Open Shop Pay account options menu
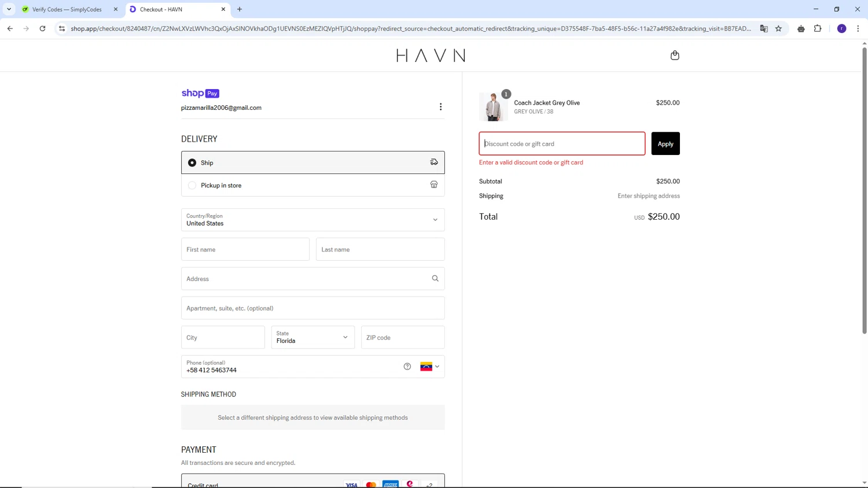 click(440, 107)
